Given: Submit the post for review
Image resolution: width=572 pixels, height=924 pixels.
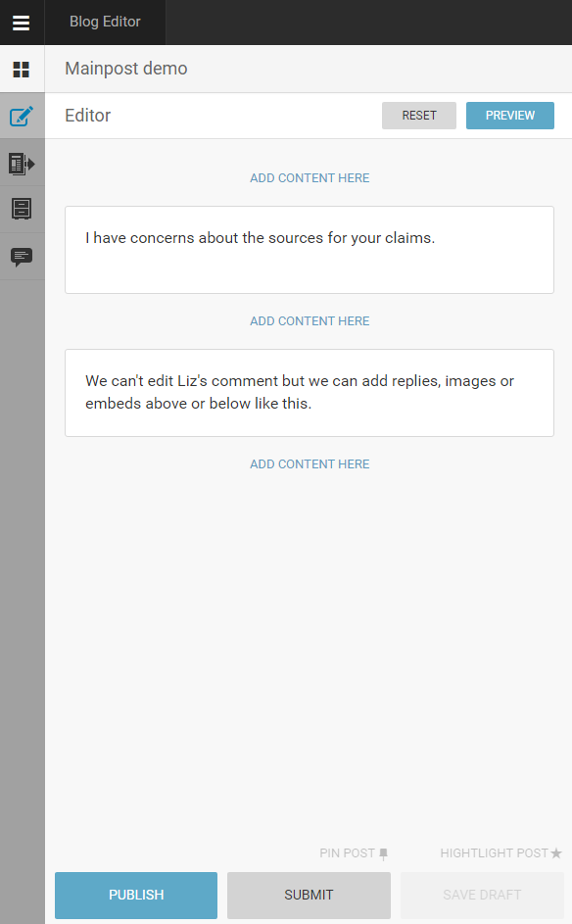Looking at the screenshot, I should coord(309,896).
